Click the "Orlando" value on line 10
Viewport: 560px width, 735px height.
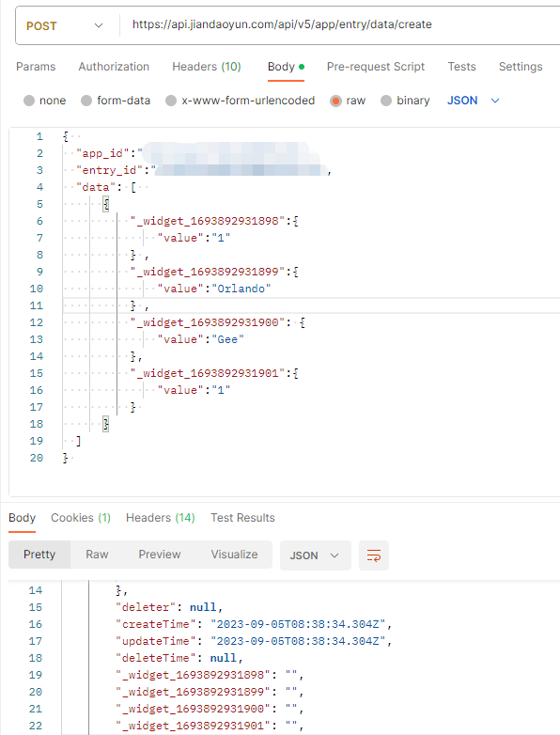coord(241,289)
